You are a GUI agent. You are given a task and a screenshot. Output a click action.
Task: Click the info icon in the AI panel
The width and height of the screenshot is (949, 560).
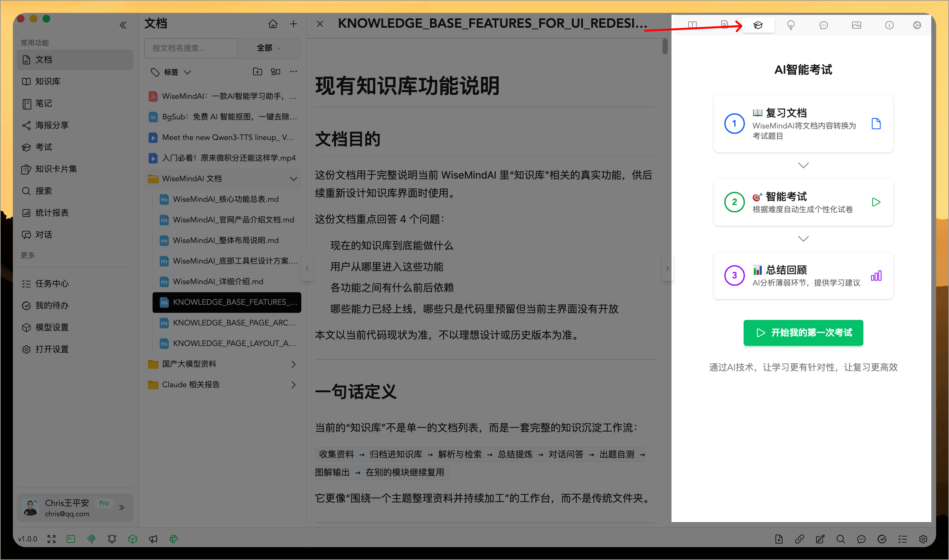point(889,25)
